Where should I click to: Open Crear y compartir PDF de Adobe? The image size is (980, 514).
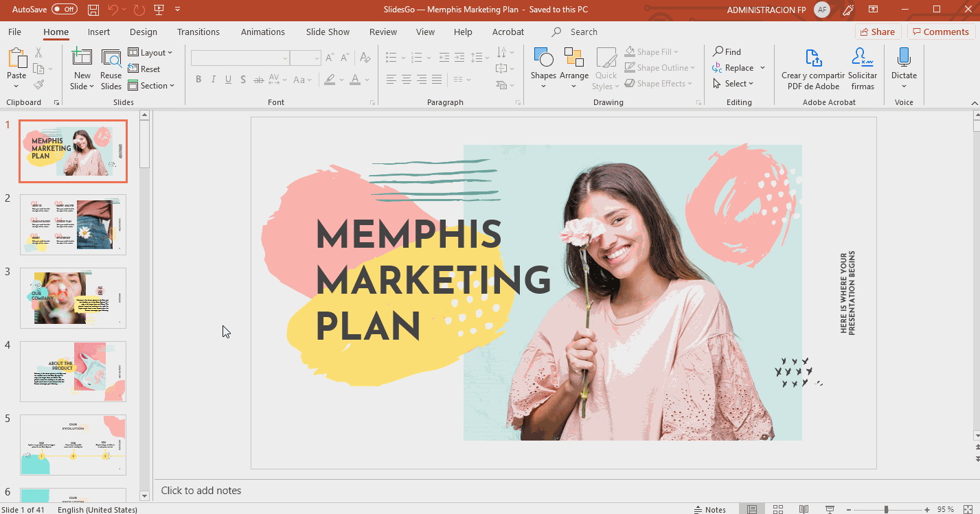(x=812, y=67)
